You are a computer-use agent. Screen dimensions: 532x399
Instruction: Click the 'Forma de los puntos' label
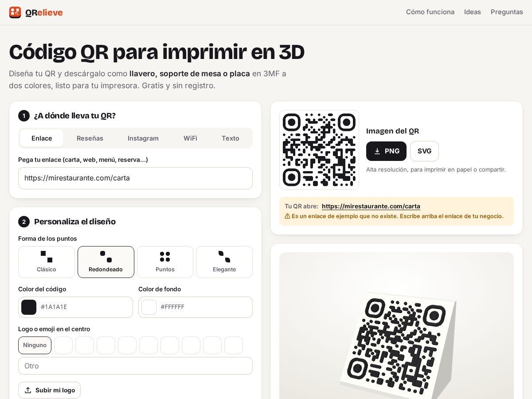[x=47, y=239]
